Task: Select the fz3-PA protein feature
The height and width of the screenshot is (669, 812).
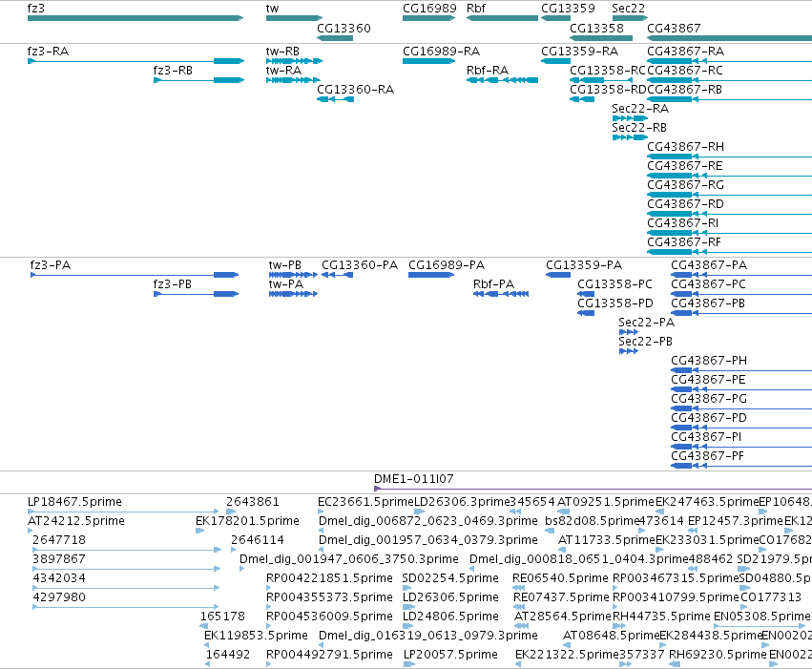Action: 135,275
